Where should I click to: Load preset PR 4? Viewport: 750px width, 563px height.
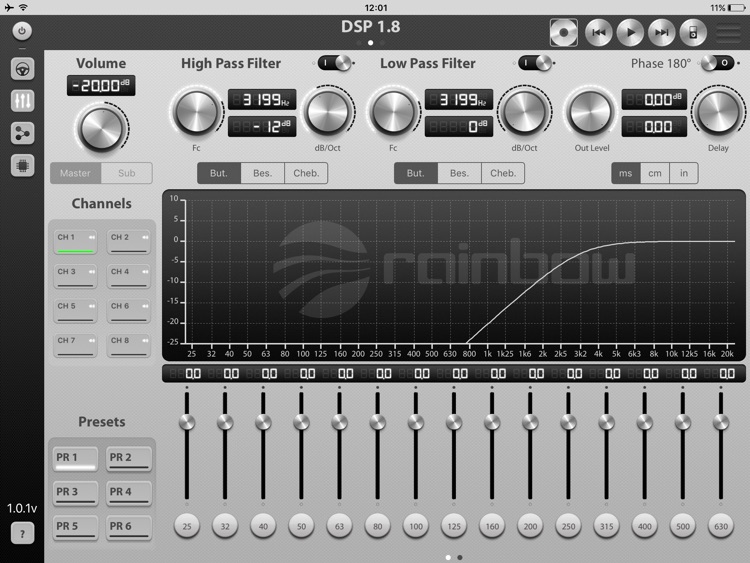point(129,493)
